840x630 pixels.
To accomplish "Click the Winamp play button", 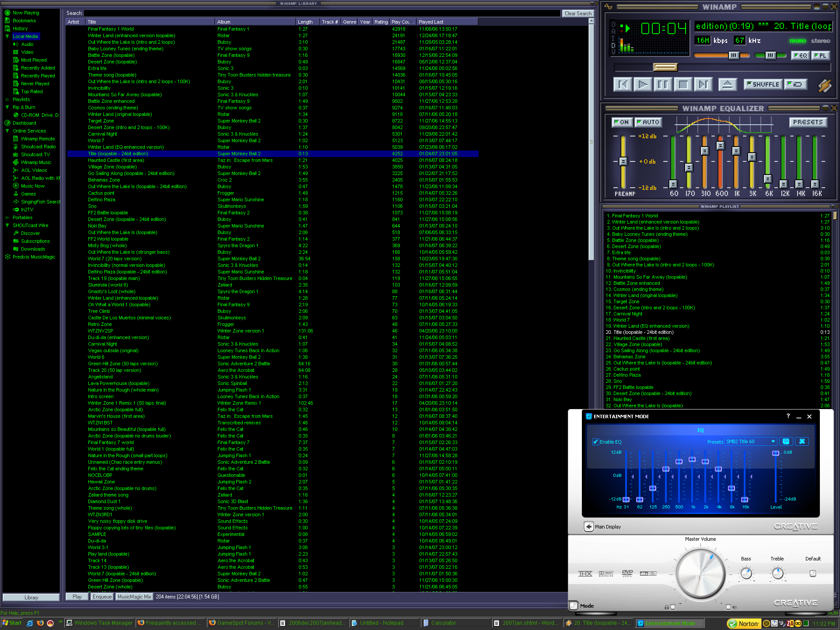I will pos(643,84).
